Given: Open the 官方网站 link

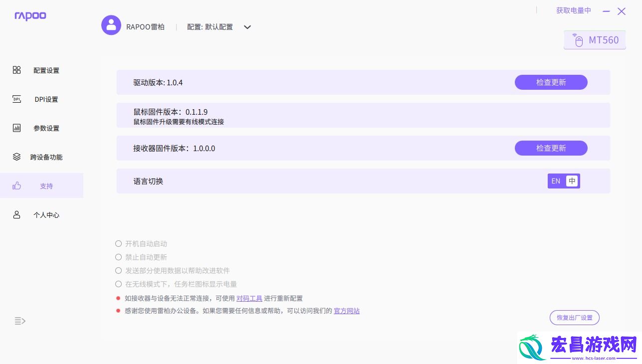Looking at the screenshot, I should [x=347, y=311].
